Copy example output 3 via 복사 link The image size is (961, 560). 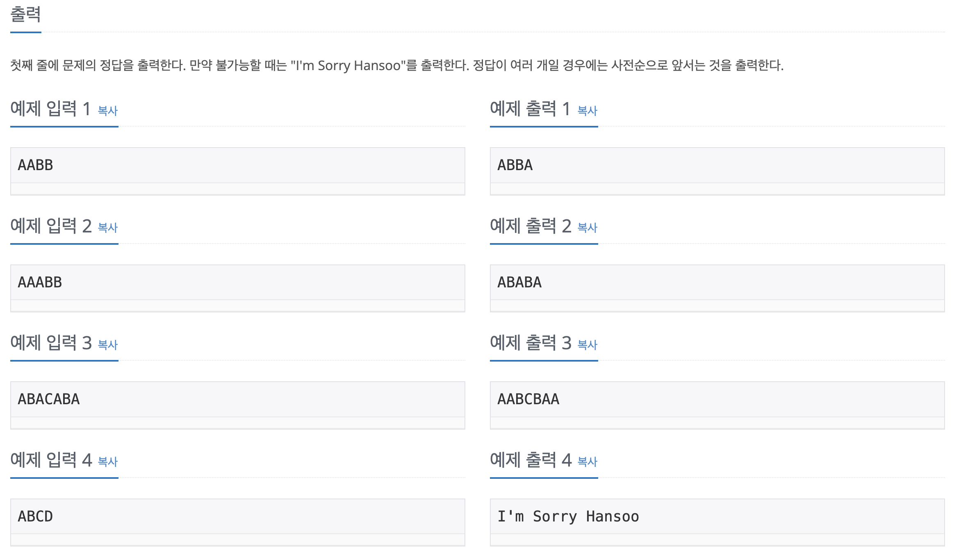click(588, 345)
